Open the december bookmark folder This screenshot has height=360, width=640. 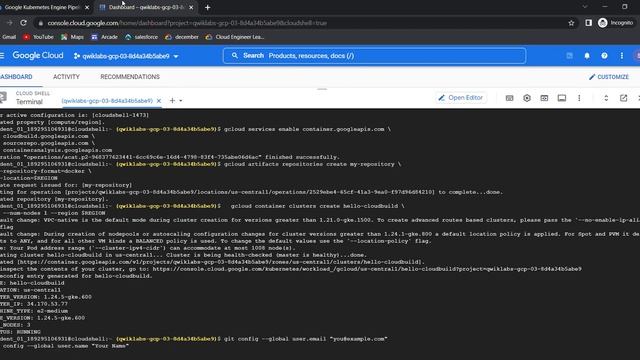[182, 37]
